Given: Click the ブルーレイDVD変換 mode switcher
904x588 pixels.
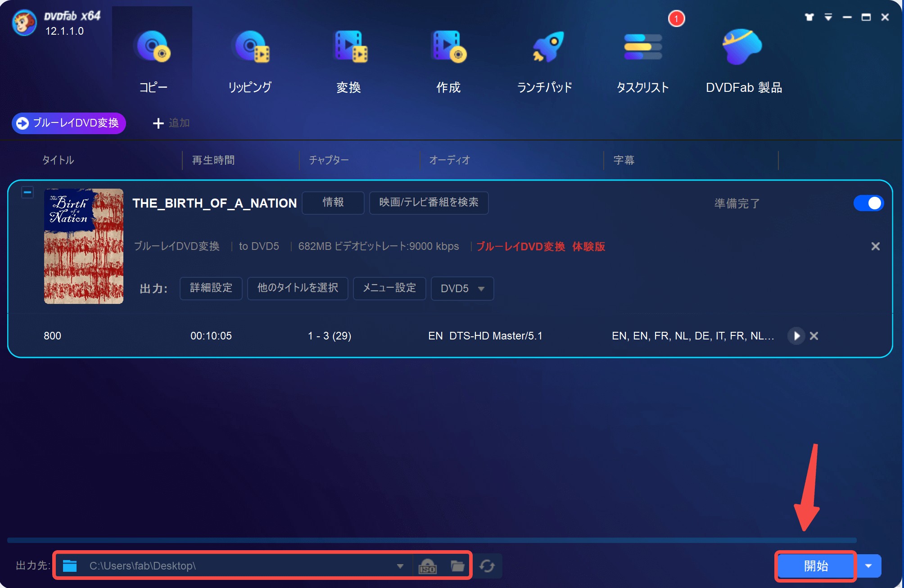Looking at the screenshot, I should coord(69,123).
